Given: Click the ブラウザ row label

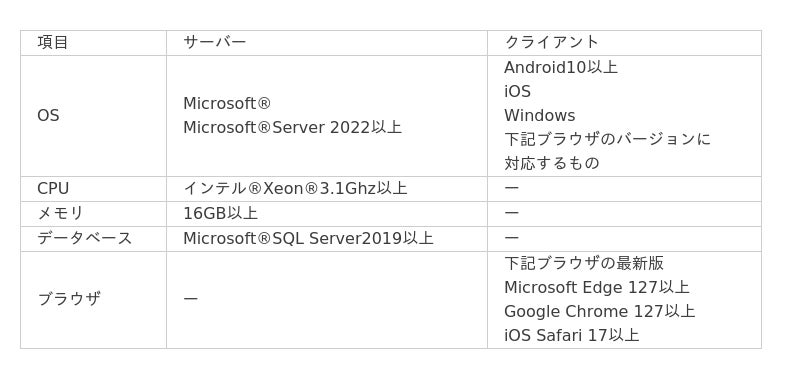Looking at the screenshot, I should [69, 299].
